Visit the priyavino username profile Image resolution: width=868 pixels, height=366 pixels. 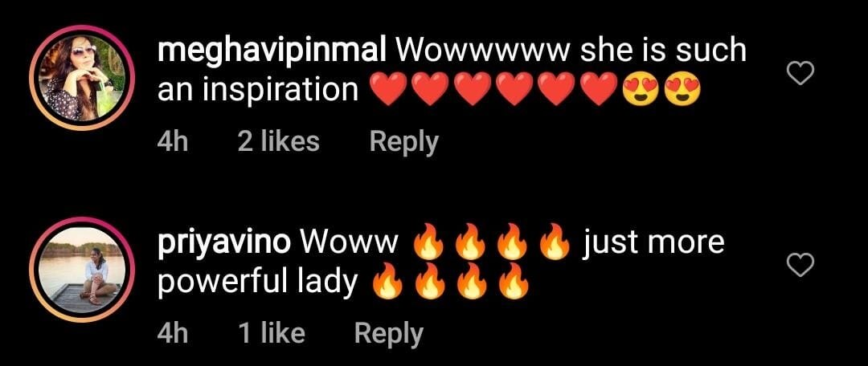point(223,244)
